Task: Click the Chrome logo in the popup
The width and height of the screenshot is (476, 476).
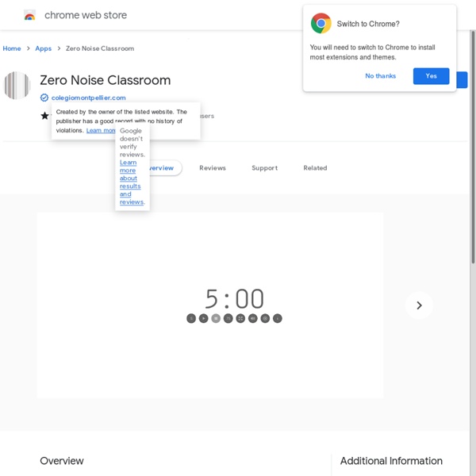Action: pyautogui.click(x=321, y=24)
